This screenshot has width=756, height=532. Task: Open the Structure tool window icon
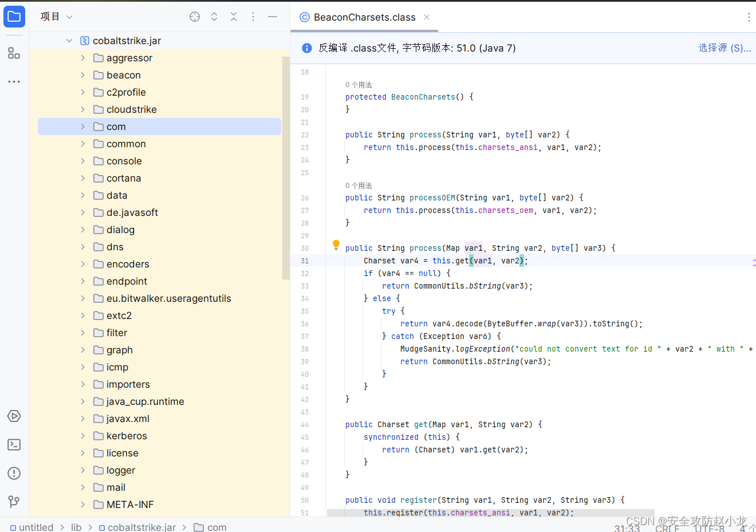tap(14, 53)
